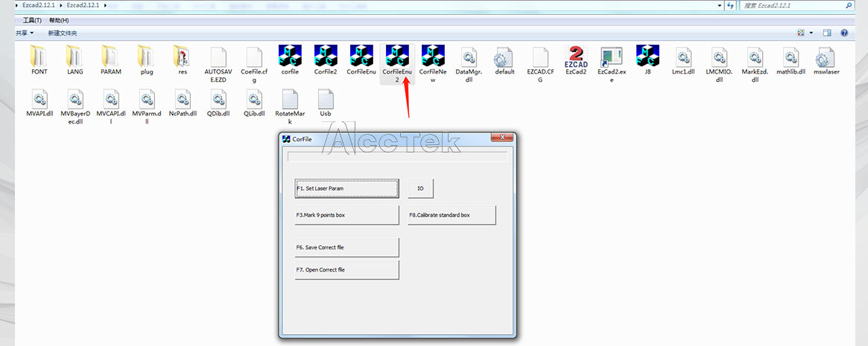Viewport: 868px width, 346px height.
Task: Expand the 共享 share dropdown
Action: tap(25, 33)
